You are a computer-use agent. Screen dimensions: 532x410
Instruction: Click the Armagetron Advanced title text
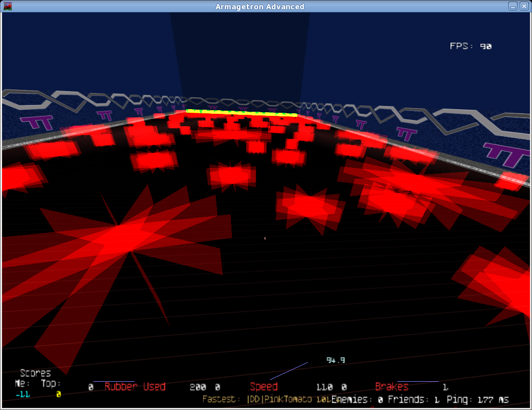259,7
